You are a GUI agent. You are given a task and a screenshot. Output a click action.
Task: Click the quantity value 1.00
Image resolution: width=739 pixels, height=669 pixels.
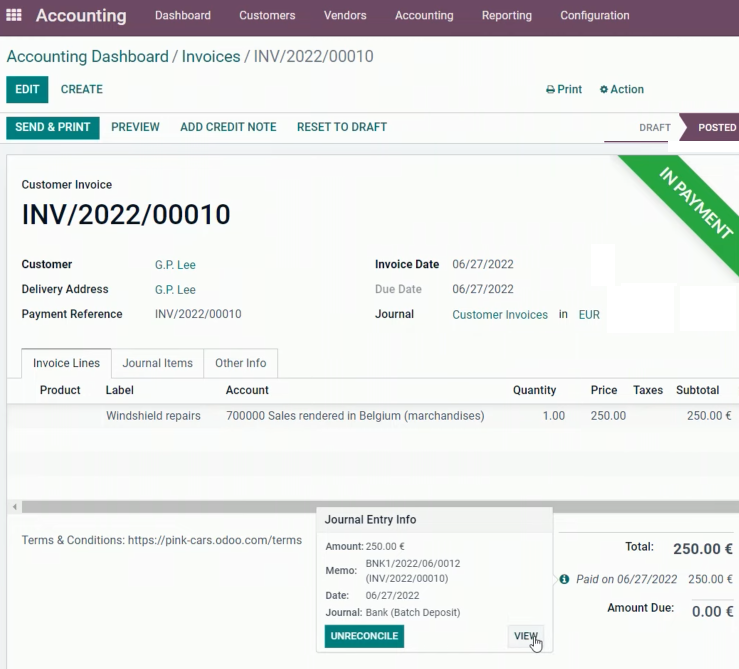[x=554, y=415]
